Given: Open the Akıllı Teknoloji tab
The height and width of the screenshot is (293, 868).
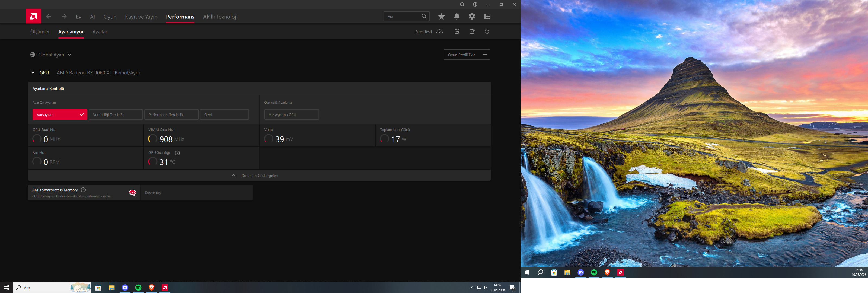Looking at the screenshot, I should point(220,17).
